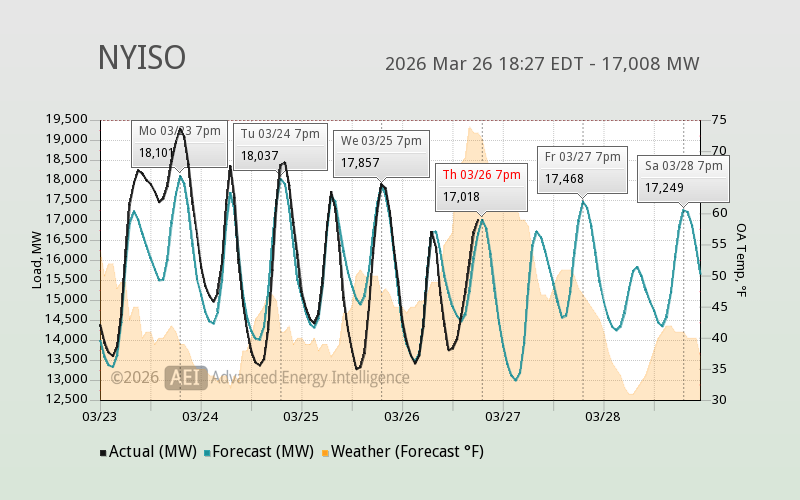Select the We 03/25 7pm peak label

tap(381, 140)
